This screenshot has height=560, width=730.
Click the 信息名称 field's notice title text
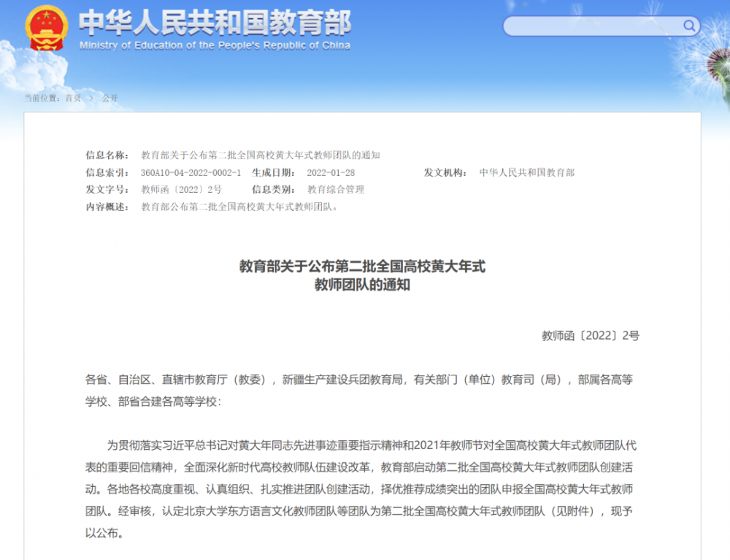coord(261,155)
